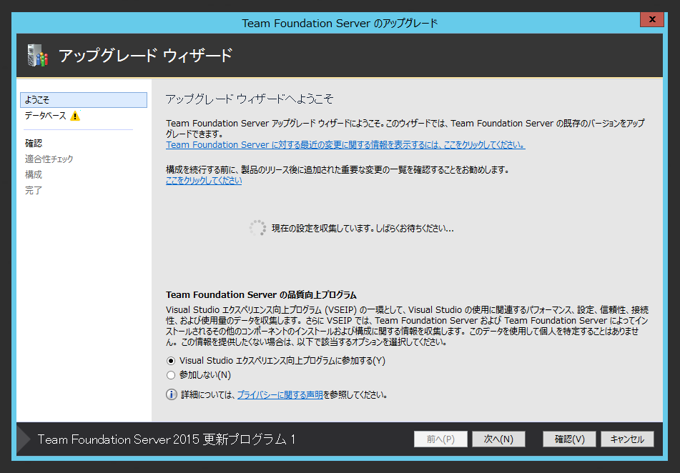
Task: Click the loading spinner icon
Action: pos(258,228)
